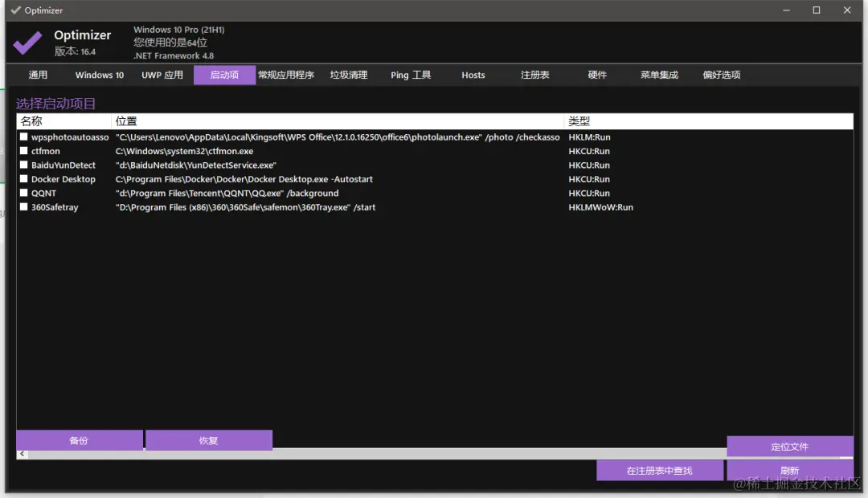Screen dimensions: 868x498
Task: Toggle the ctfmon startup checkbox
Action: (24, 150)
